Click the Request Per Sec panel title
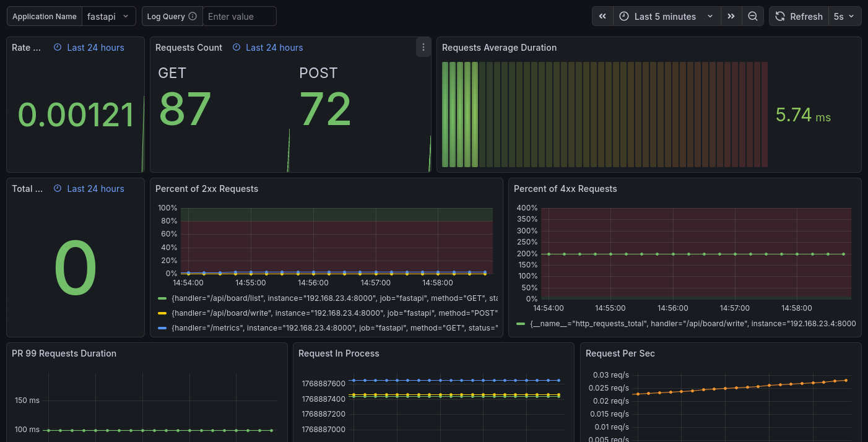Screen dimensions: 868x442 (x=620, y=353)
